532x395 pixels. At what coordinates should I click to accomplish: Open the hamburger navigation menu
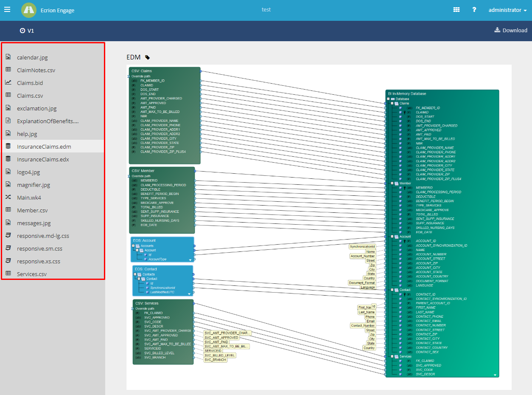[7, 9]
